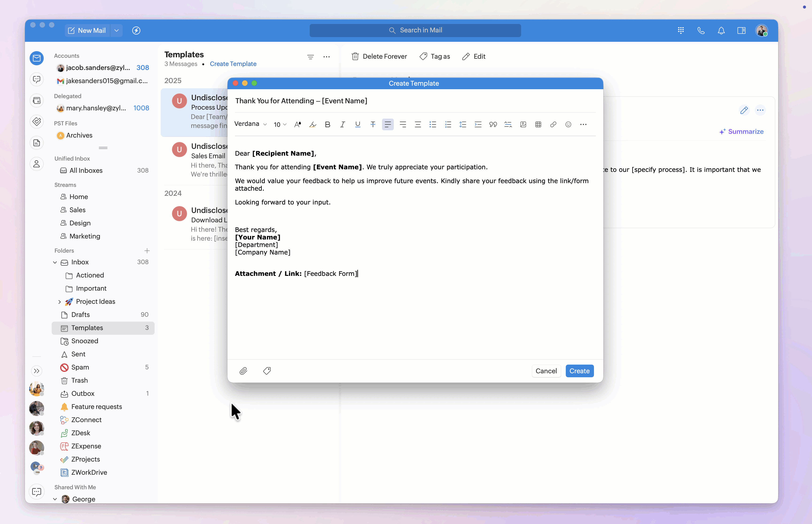Toggle italic formatting

point(343,124)
